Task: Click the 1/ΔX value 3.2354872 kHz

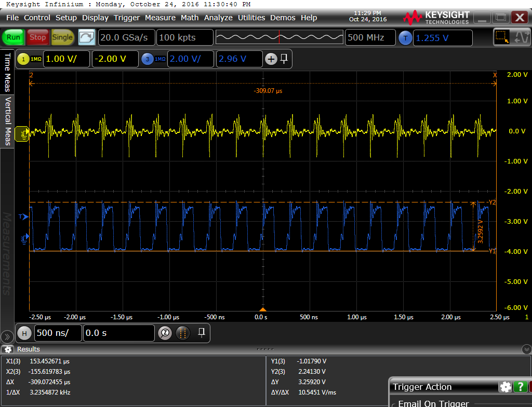Action: pyautogui.click(x=50, y=392)
